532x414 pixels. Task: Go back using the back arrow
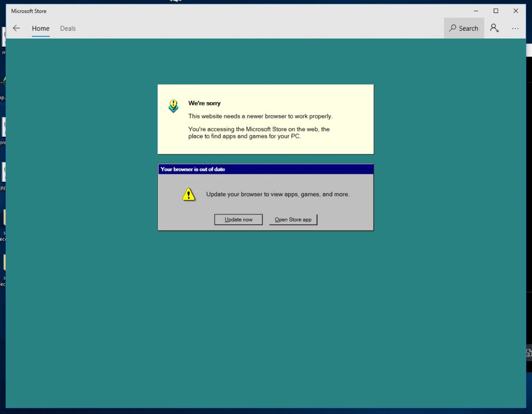16,28
